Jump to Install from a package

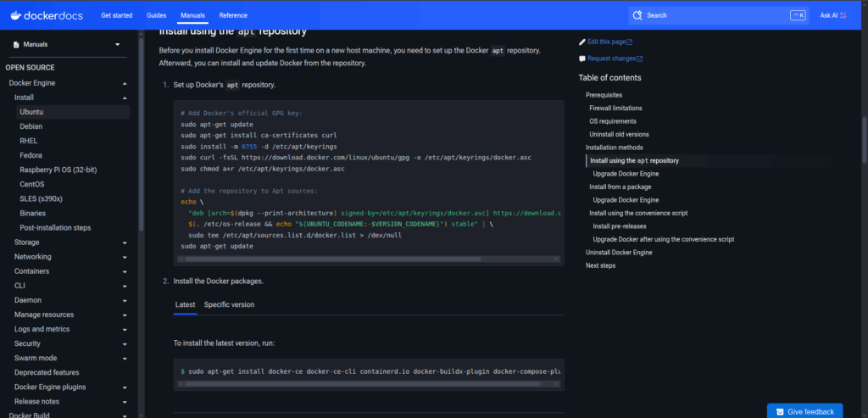coord(620,187)
